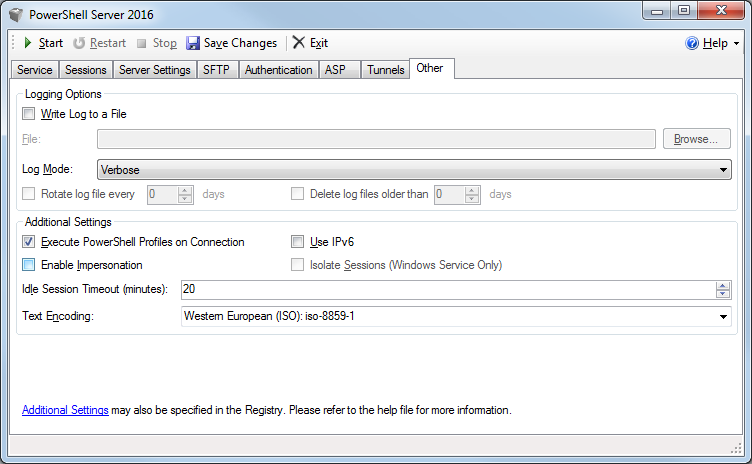Click the Restart circular arrow icon
752x464 pixels.
click(x=79, y=43)
